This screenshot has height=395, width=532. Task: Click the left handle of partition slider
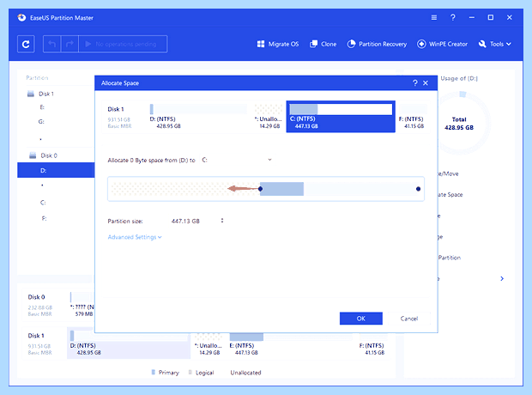pos(260,189)
